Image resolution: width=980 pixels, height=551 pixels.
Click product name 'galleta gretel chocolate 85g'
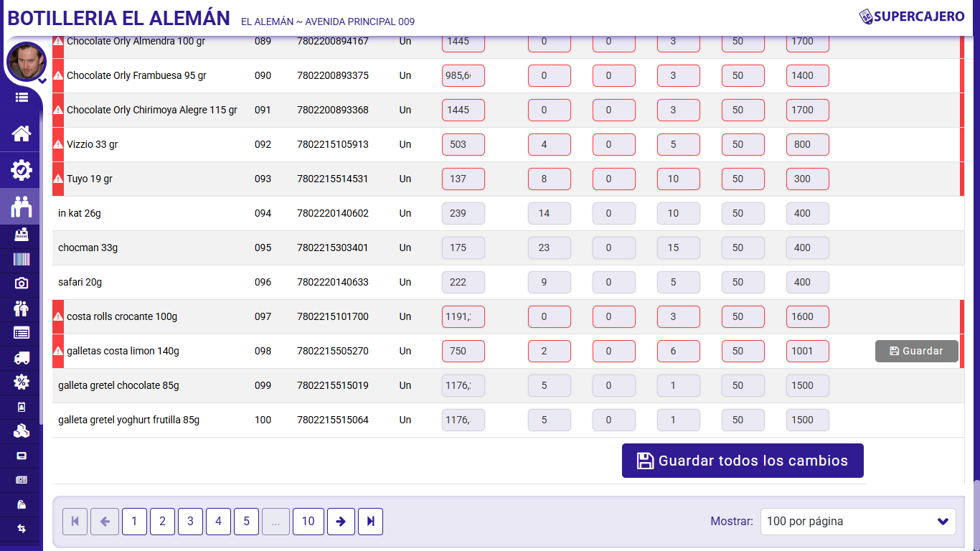[x=118, y=385]
